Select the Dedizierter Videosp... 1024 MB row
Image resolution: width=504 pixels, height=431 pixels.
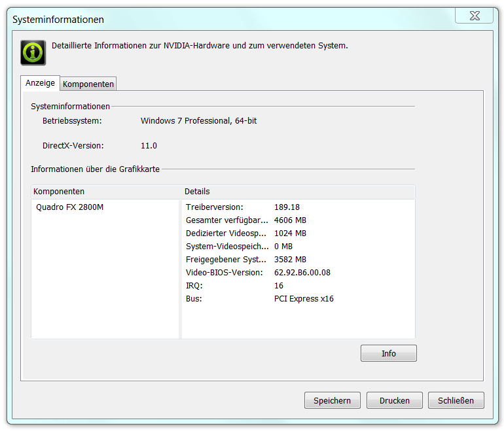point(298,233)
